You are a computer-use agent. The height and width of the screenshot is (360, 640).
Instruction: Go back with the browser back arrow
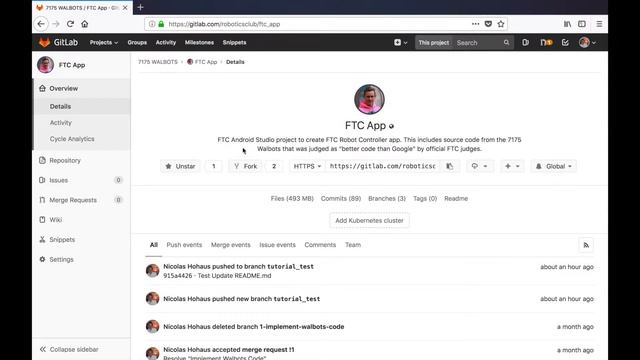pos(41,24)
